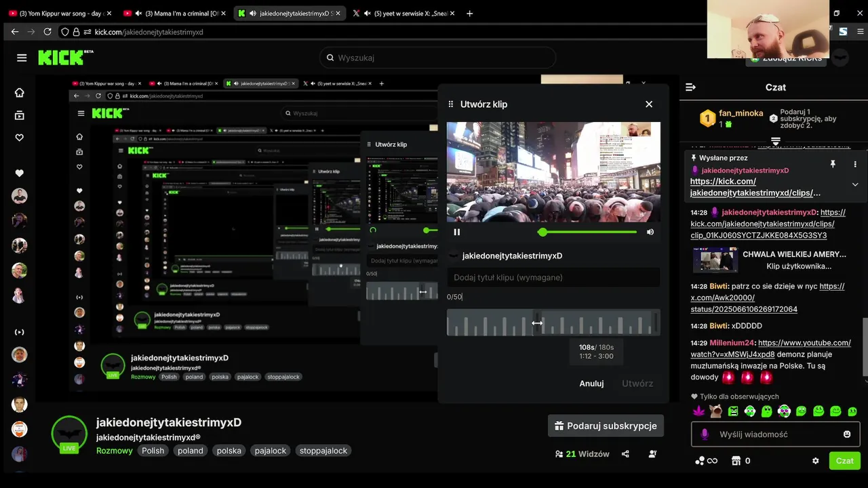Screen dimensions: 868x488
Task: Open chat settings gear icon
Action: [816, 461]
